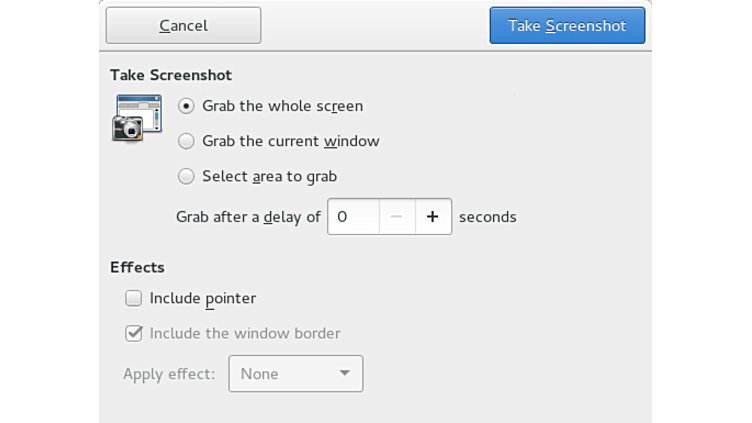Viewport: 752px width, 423px height.
Task: Click the camera screenshot icon
Action: (x=137, y=118)
